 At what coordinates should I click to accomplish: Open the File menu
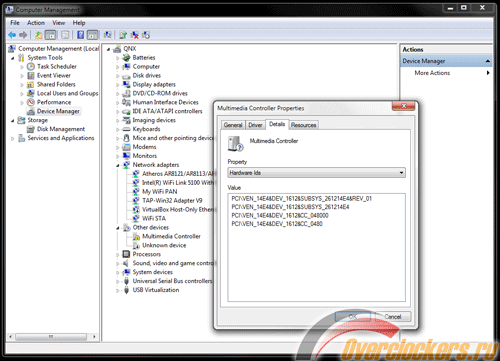(x=15, y=23)
